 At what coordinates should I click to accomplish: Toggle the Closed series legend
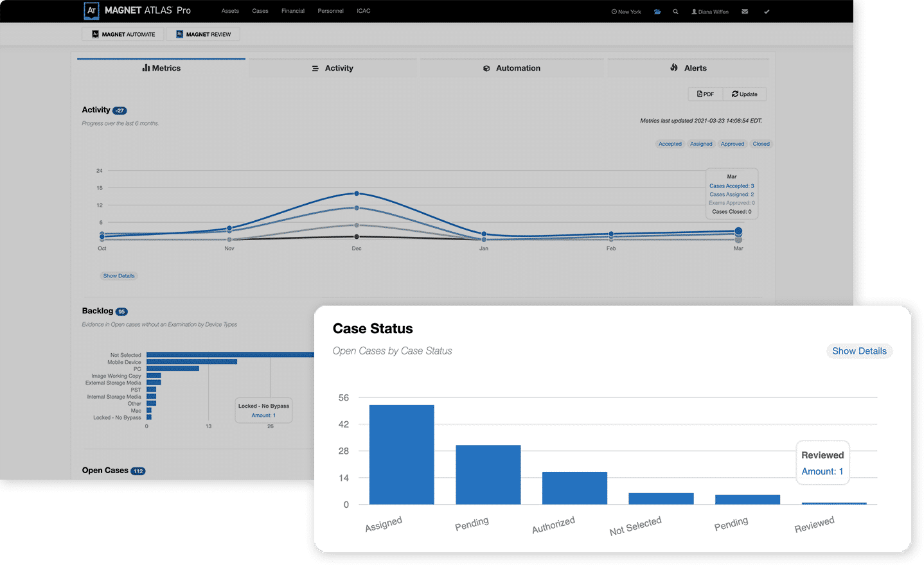761,144
